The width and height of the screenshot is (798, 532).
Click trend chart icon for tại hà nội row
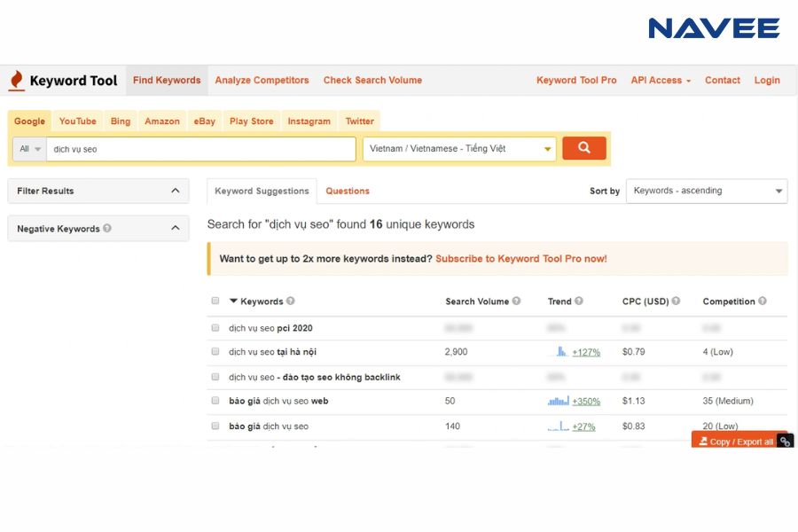pos(561,351)
